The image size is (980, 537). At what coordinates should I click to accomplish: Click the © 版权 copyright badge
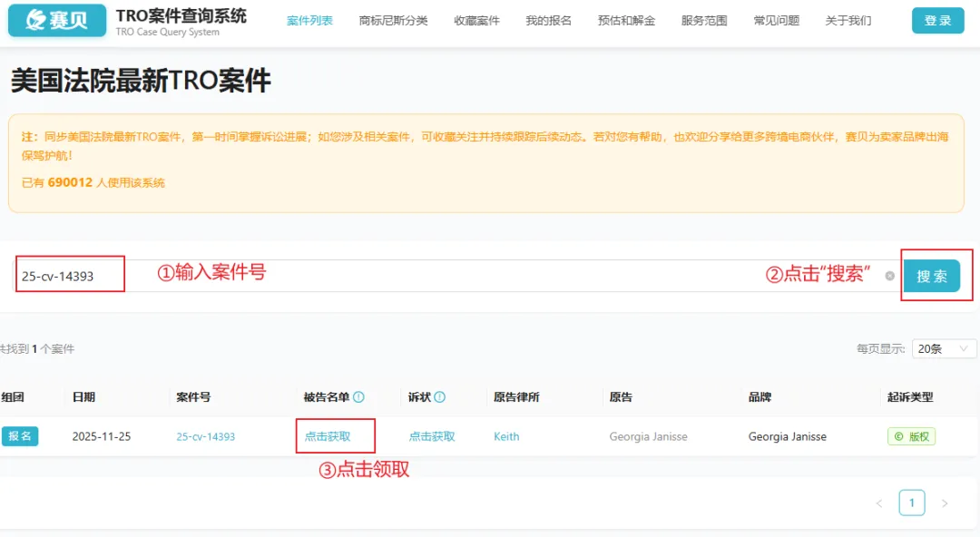point(910,436)
